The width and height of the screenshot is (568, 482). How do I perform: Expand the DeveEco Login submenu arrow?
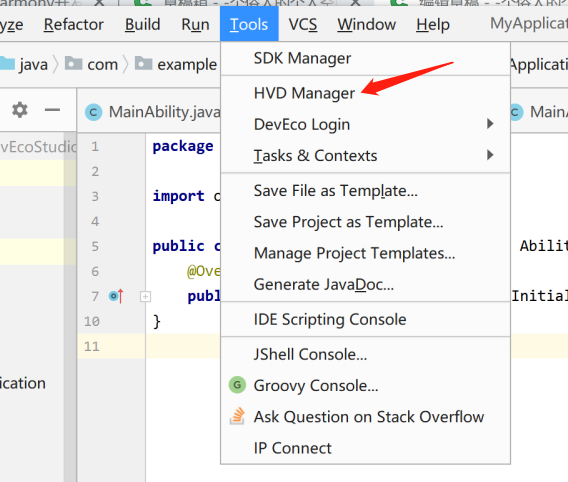pos(490,124)
